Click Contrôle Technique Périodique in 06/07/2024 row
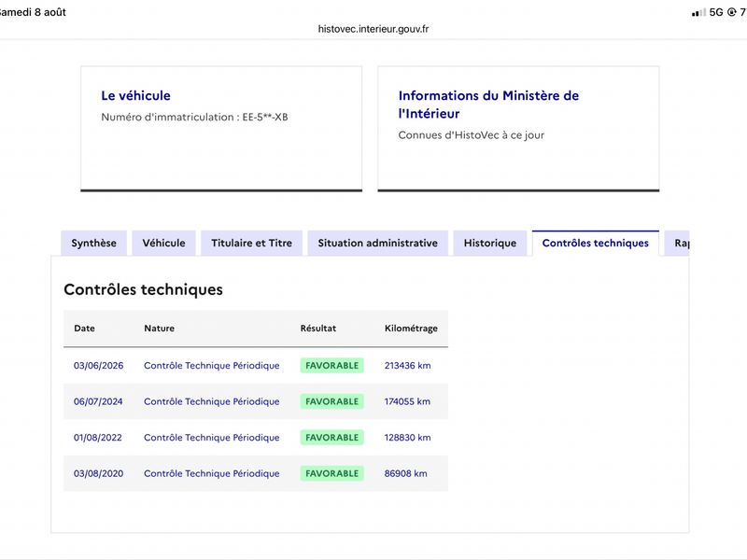 tap(212, 401)
